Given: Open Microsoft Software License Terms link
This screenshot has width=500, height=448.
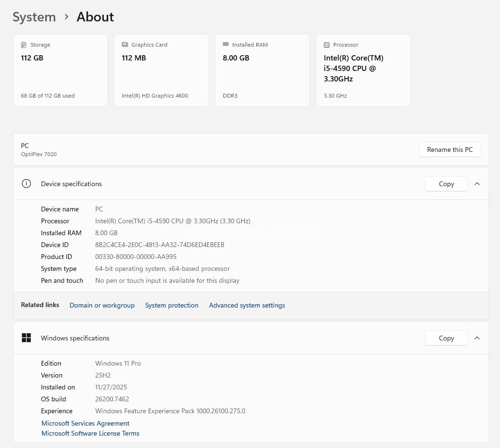Looking at the screenshot, I should point(90,433).
